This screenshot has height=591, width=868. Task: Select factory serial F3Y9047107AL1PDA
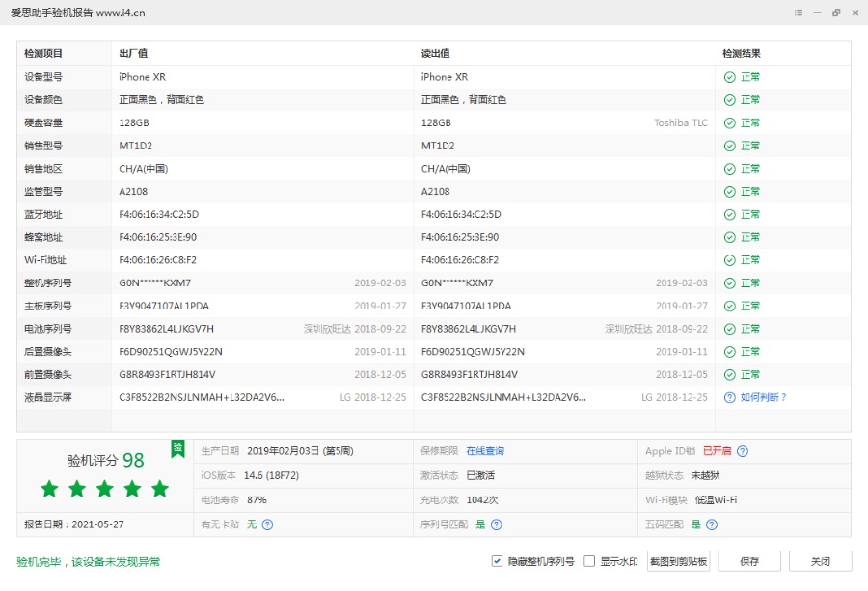pyautogui.click(x=164, y=306)
